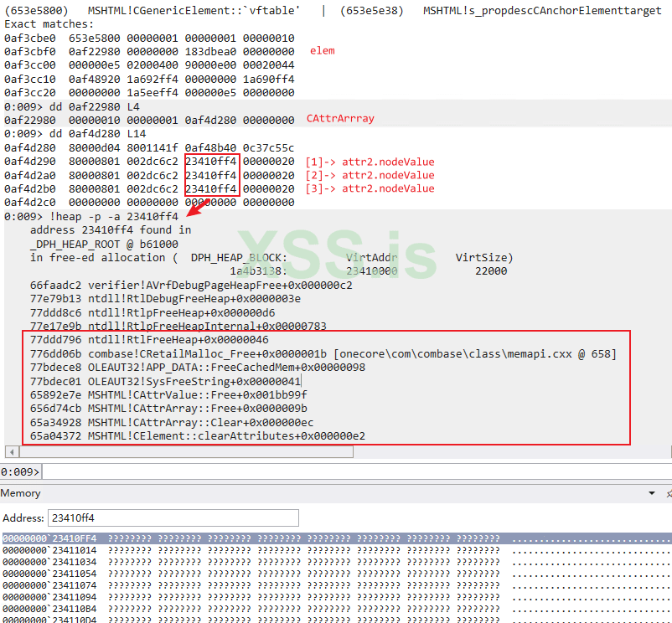Click address 0af4d2c0 at row start

(30, 202)
